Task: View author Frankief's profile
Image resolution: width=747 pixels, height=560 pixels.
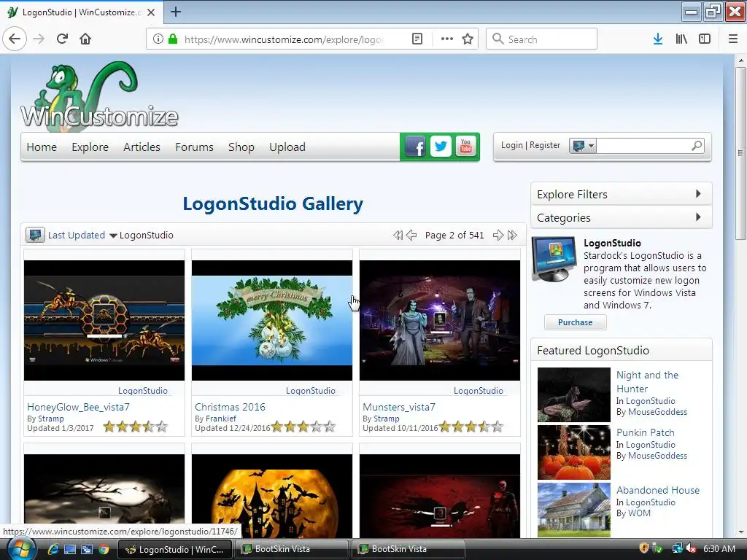Action: (221, 419)
